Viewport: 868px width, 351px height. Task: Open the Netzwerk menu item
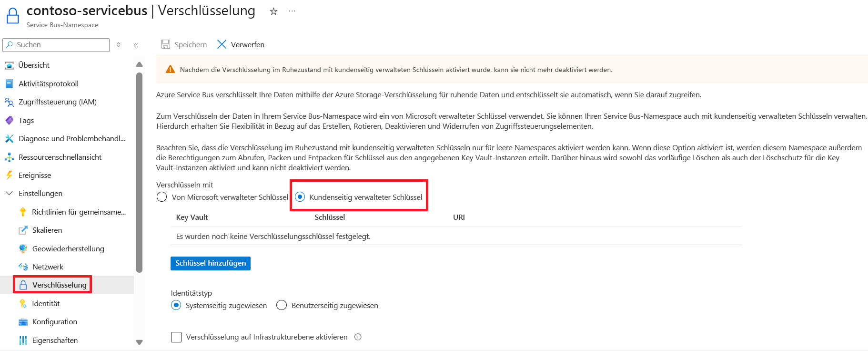(48, 267)
